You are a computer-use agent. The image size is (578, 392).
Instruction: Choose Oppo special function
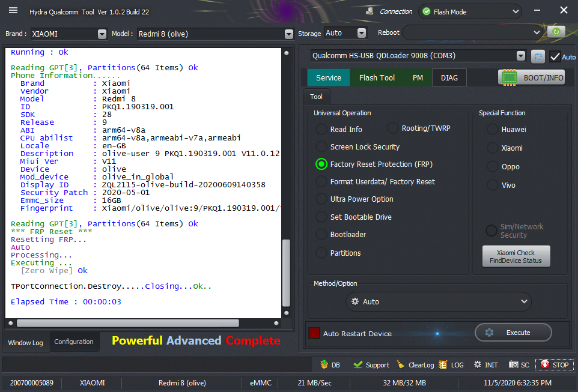pos(503,166)
